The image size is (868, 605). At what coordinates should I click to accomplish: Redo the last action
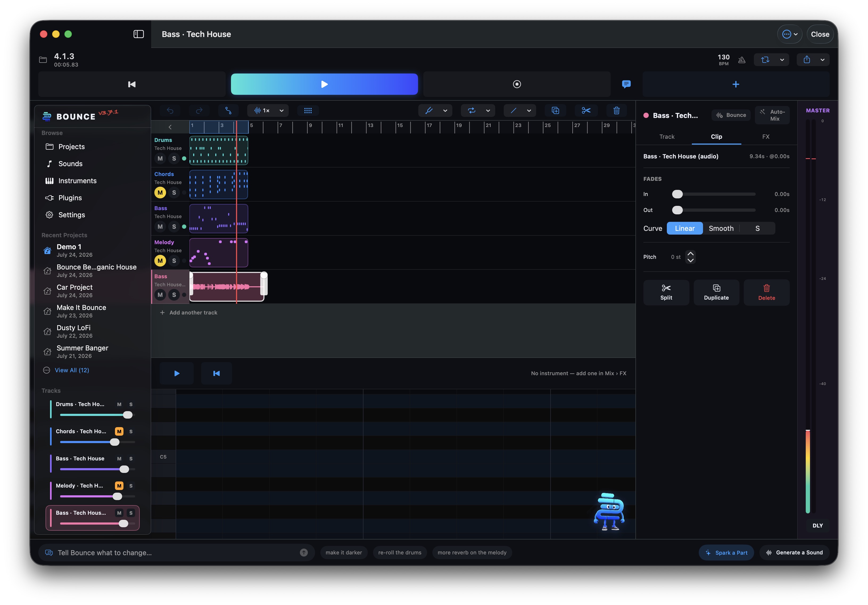(x=199, y=111)
